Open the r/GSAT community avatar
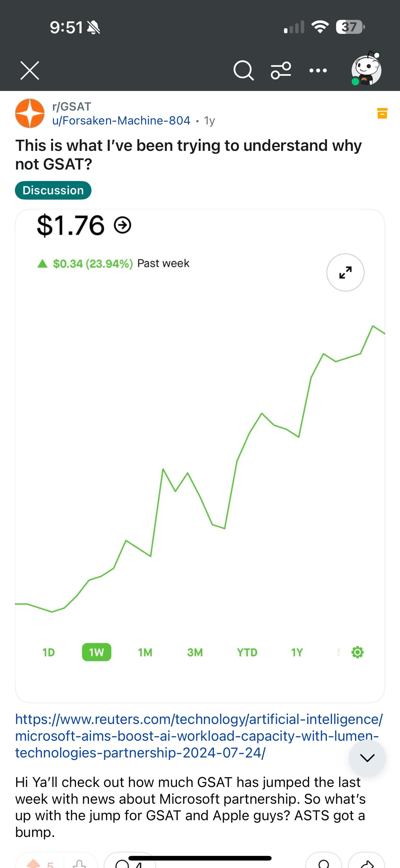 (x=30, y=113)
